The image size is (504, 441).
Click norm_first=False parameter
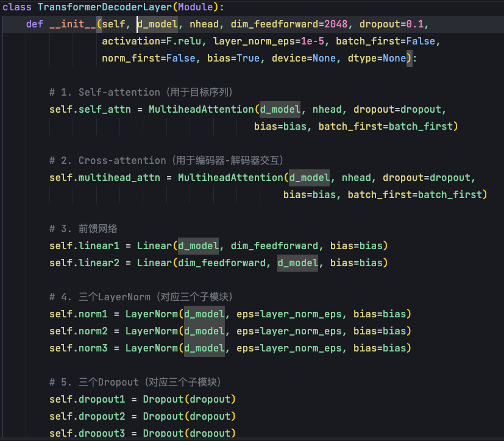pyautogui.click(x=149, y=58)
